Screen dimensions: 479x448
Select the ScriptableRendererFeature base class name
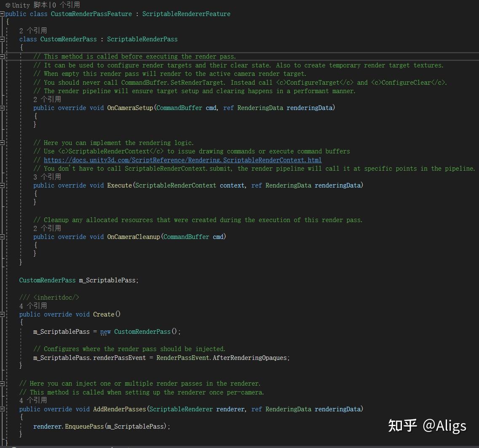[x=186, y=13]
